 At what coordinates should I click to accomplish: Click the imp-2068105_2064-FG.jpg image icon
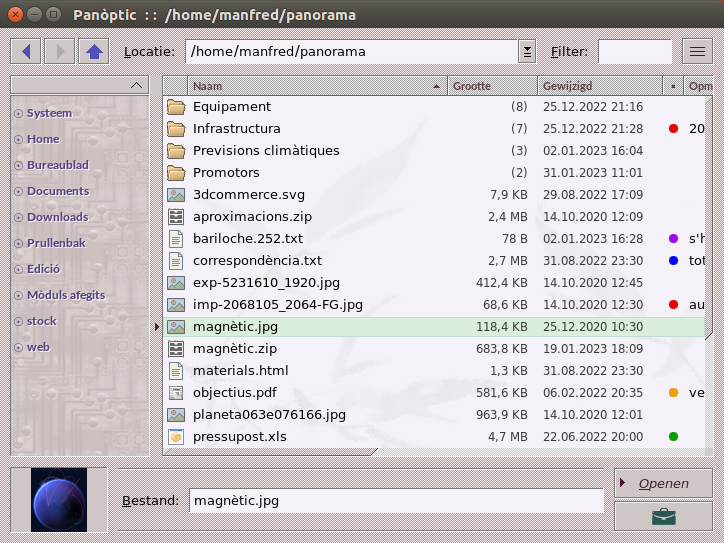click(x=176, y=305)
